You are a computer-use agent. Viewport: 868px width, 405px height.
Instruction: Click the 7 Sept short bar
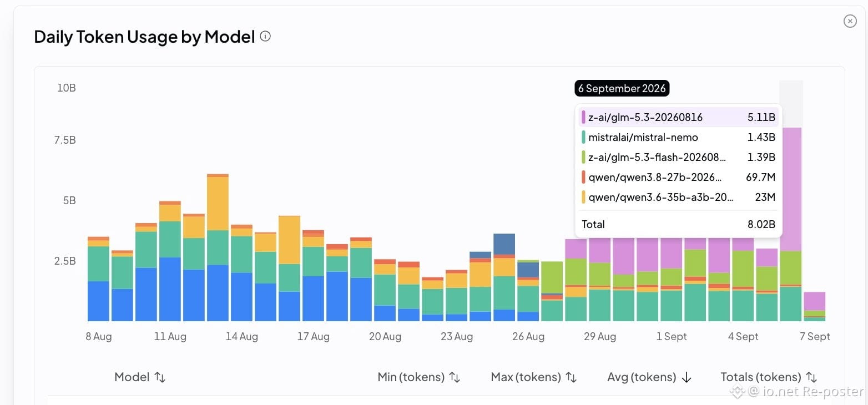click(814, 306)
